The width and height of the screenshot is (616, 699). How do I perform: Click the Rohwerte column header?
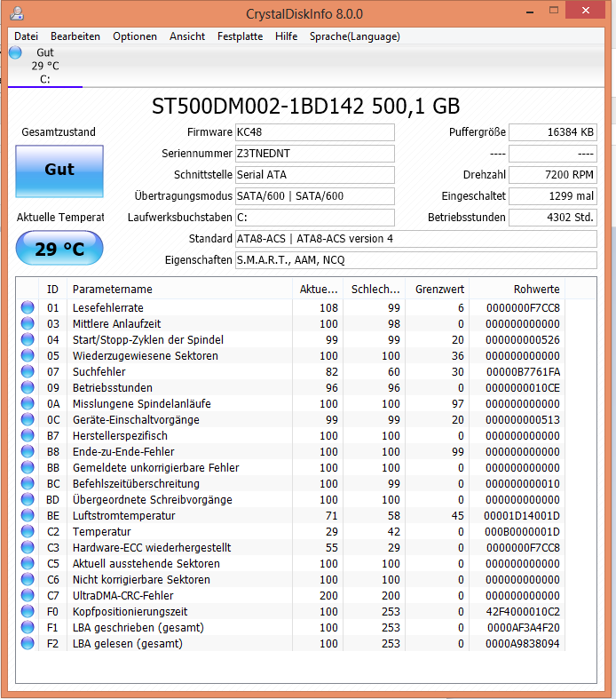pyautogui.click(x=517, y=290)
